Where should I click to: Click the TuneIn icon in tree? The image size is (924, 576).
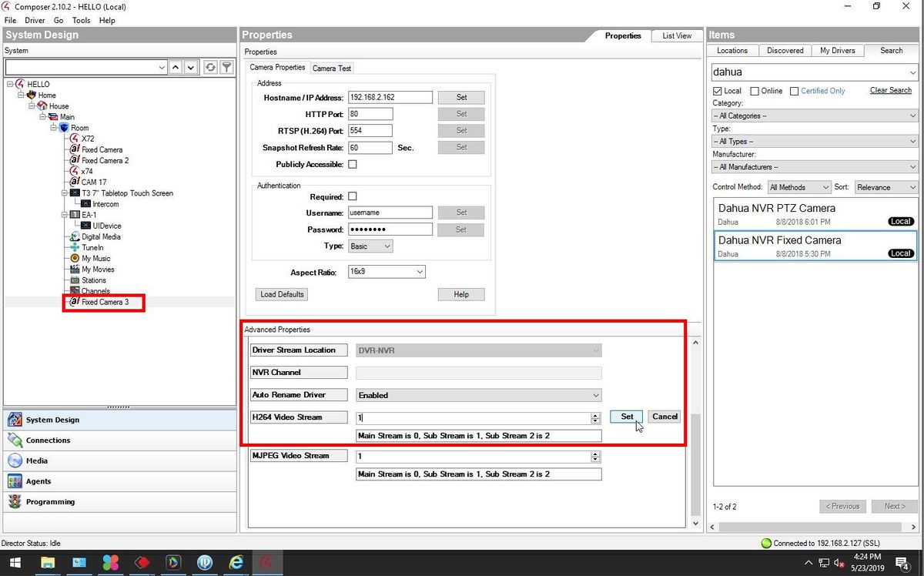pyautogui.click(x=75, y=248)
